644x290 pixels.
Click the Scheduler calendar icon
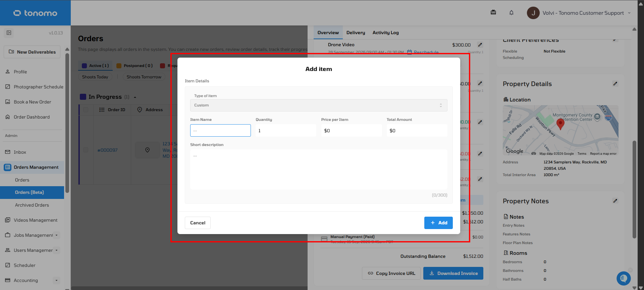8,265
